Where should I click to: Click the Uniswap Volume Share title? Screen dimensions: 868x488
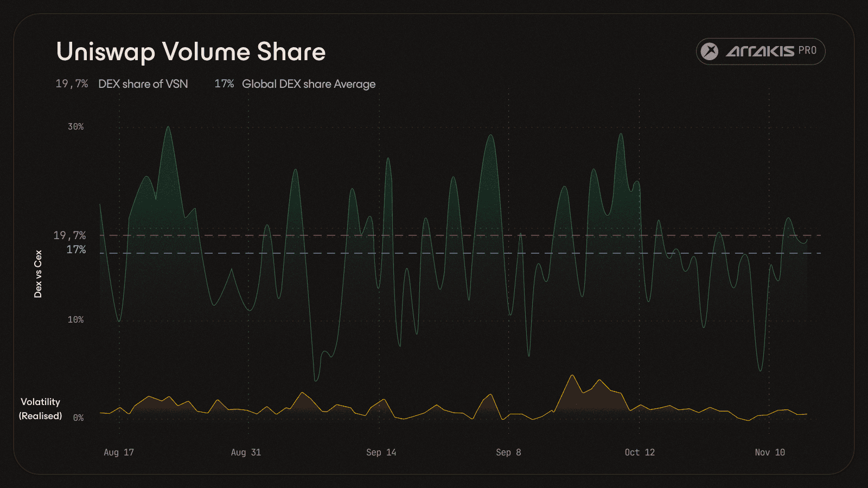point(191,52)
